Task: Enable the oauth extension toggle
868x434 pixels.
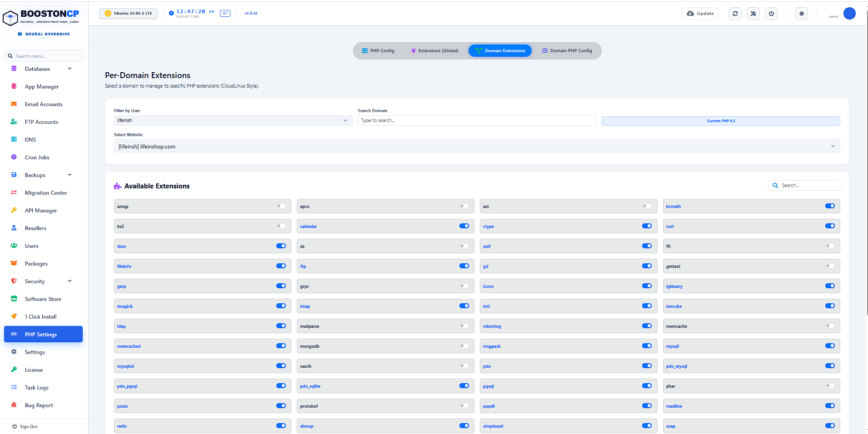Action: tap(464, 366)
